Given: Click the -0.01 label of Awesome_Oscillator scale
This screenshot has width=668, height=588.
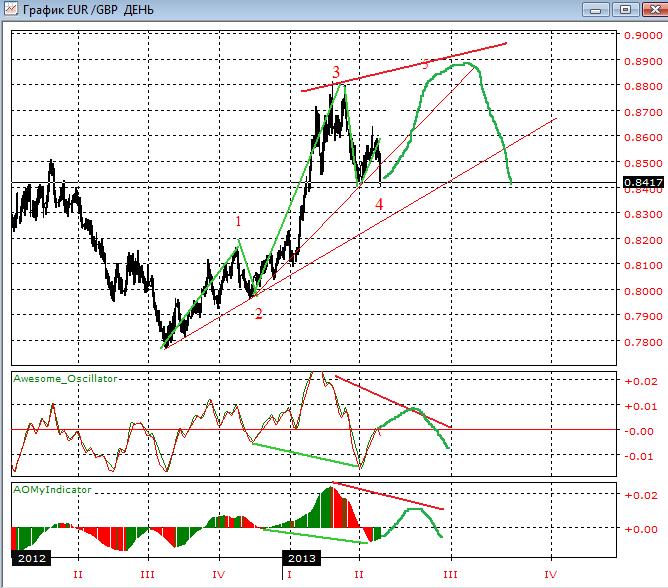Looking at the screenshot, I should pos(641,456).
